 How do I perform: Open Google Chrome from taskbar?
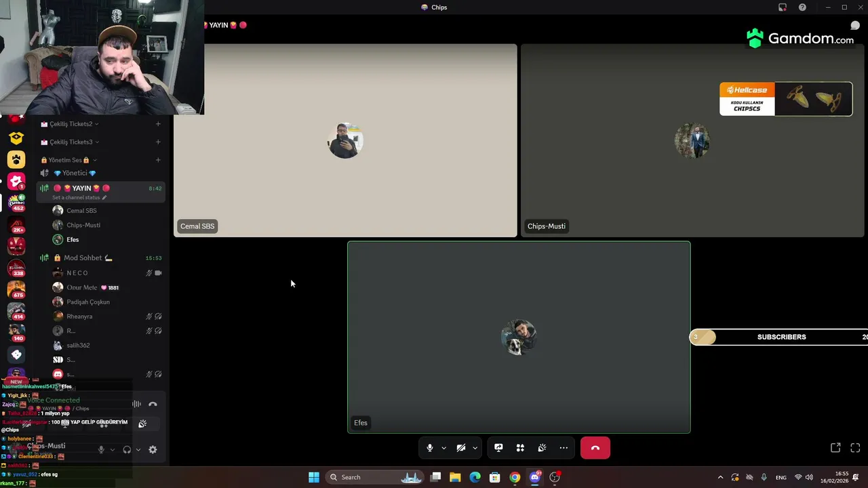pos(515,477)
